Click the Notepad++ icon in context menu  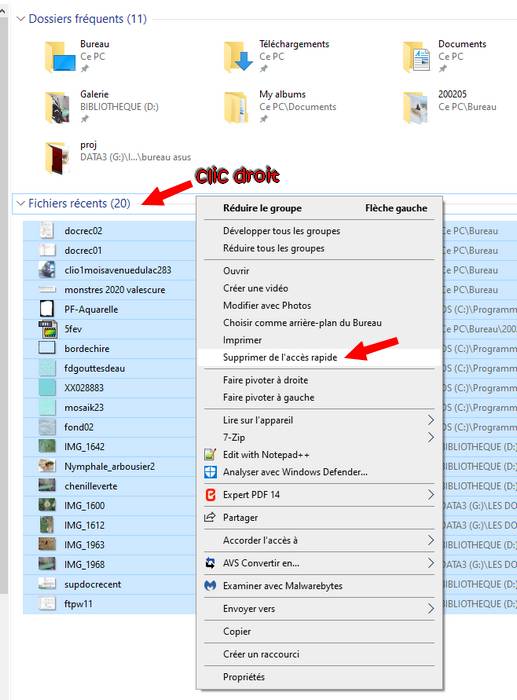coord(210,454)
